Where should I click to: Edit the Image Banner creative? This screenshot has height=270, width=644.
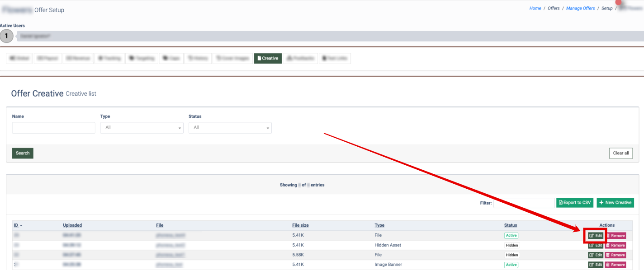click(596, 265)
